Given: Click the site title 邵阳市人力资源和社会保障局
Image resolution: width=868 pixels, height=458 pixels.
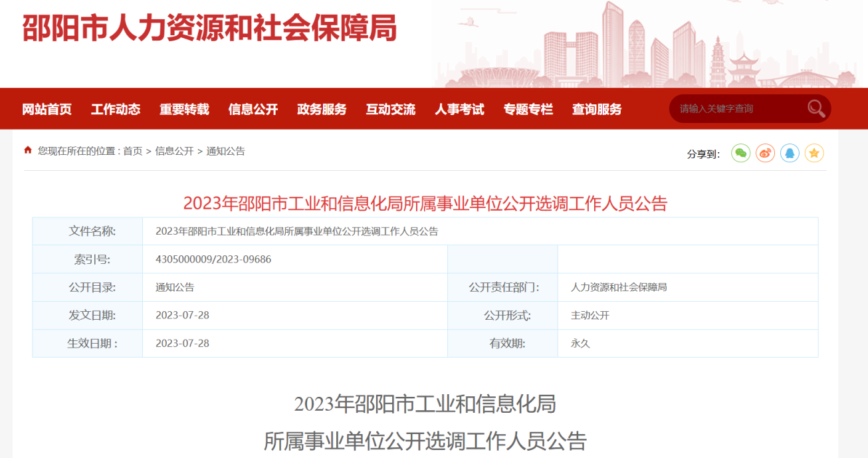Looking at the screenshot, I should pos(210,28).
